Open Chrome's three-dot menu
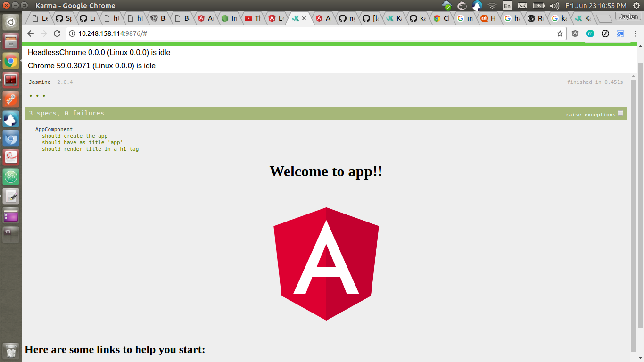This screenshot has width=644, height=362. pos(636,33)
